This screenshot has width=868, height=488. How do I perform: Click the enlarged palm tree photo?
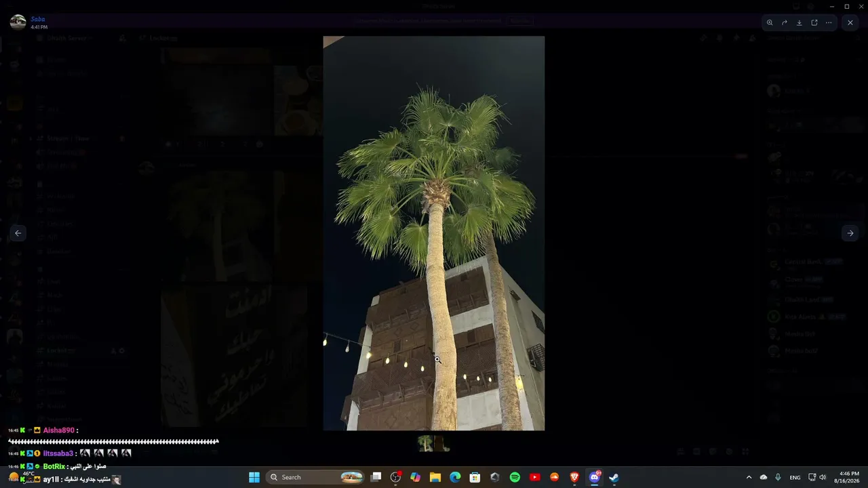coord(434,233)
